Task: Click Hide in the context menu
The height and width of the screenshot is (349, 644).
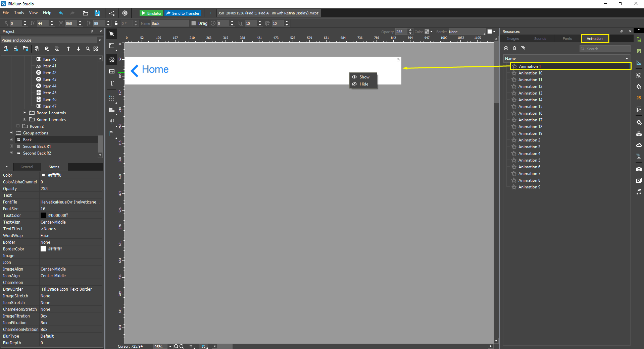Action: point(364,84)
